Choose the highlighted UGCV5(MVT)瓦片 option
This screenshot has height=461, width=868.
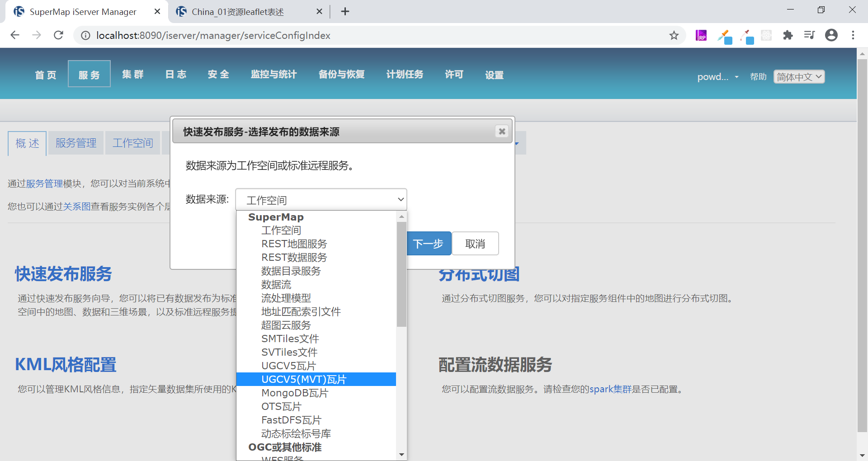click(x=316, y=379)
